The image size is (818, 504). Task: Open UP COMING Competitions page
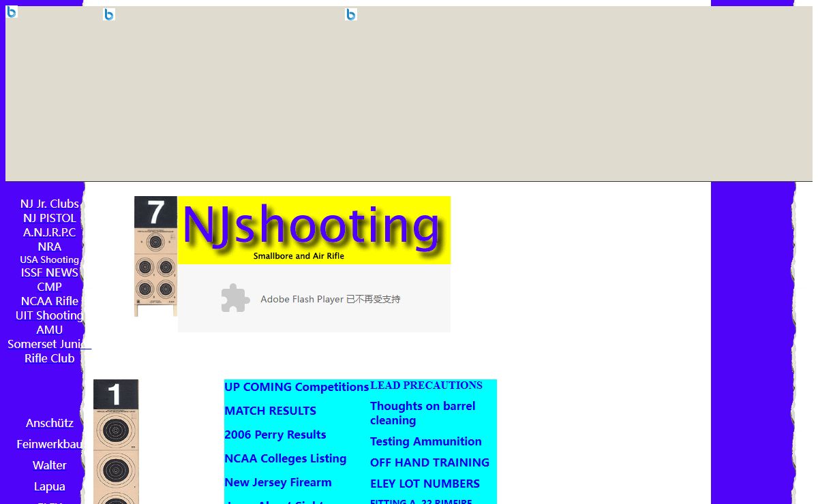pyautogui.click(x=297, y=387)
